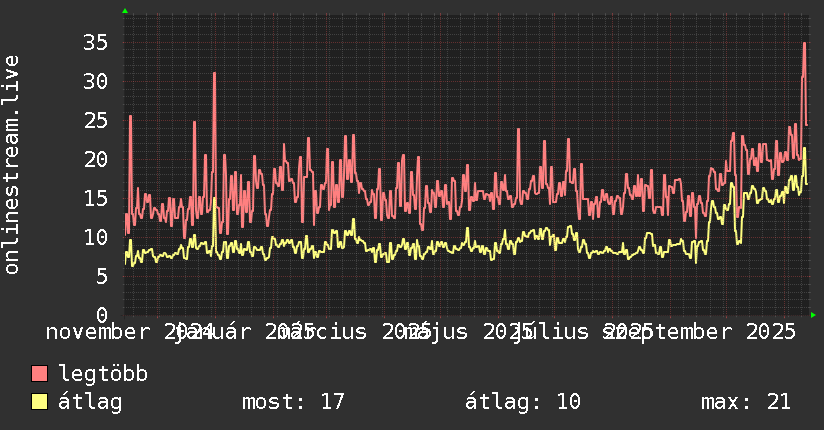Click the 'most: 17' value
Image resolution: width=824 pixels, height=430 pixels.
(293, 402)
